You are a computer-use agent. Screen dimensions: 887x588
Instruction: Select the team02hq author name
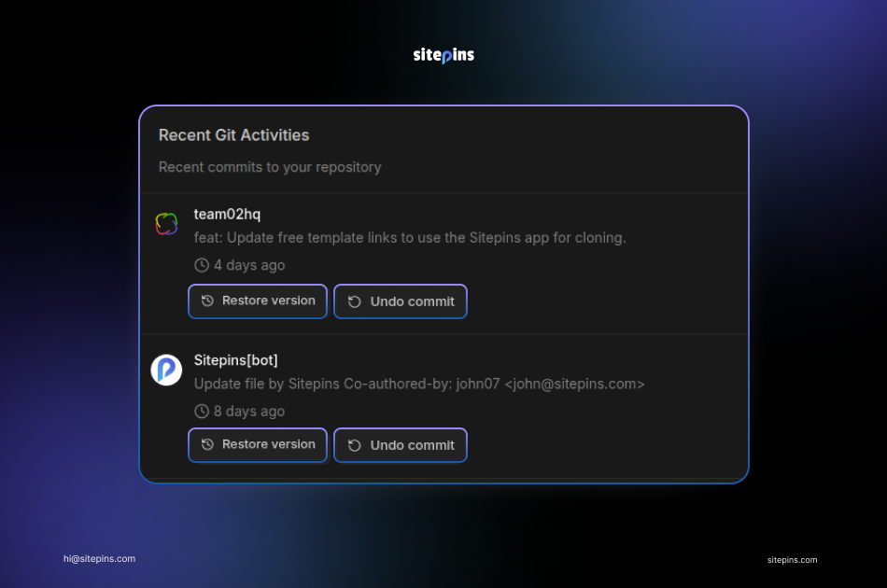coord(227,215)
